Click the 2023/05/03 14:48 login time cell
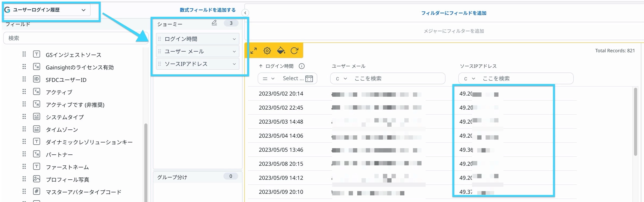 (x=281, y=122)
